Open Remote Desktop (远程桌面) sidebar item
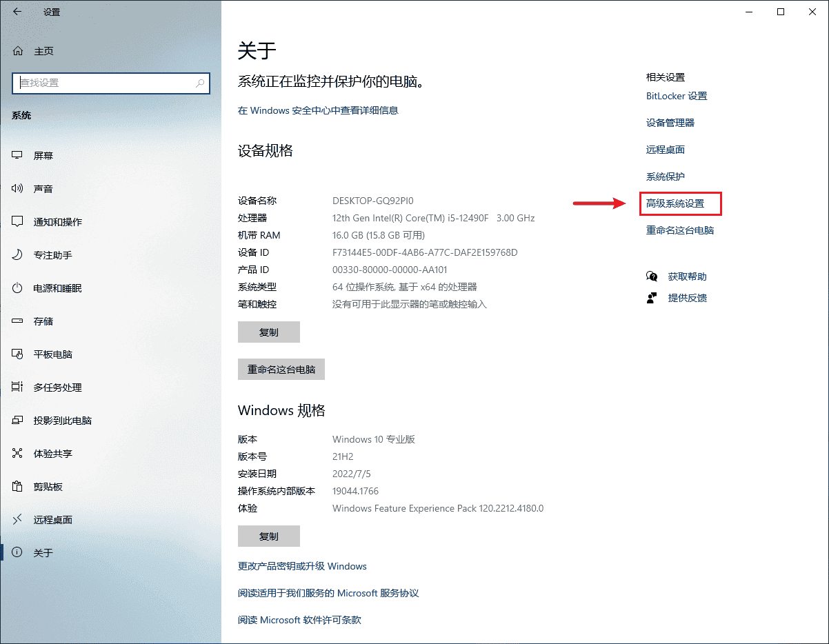Viewport: 829px width, 644px height. click(x=52, y=520)
